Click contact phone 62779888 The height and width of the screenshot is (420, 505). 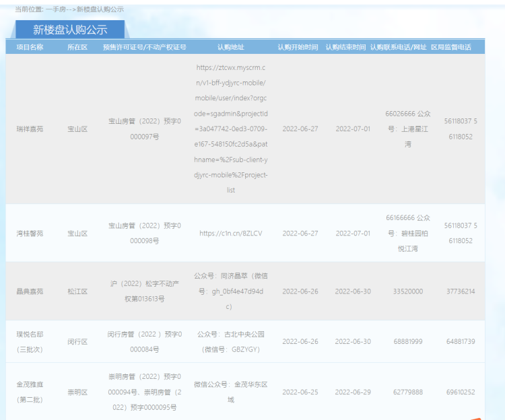(x=408, y=392)
